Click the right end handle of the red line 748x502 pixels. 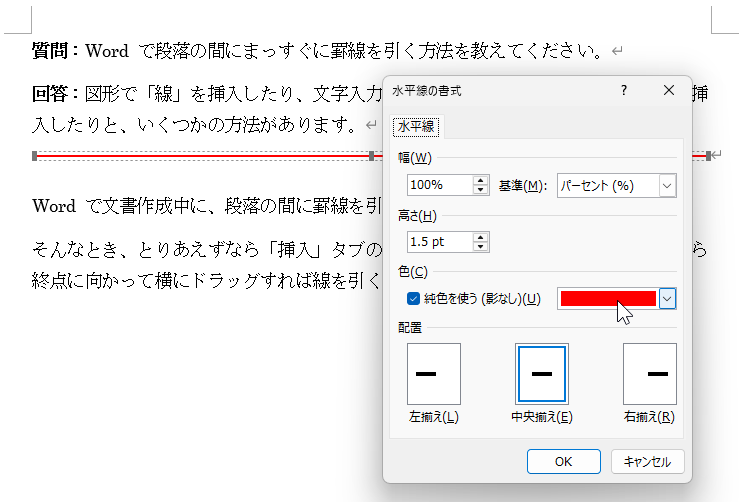click(709, 156)
